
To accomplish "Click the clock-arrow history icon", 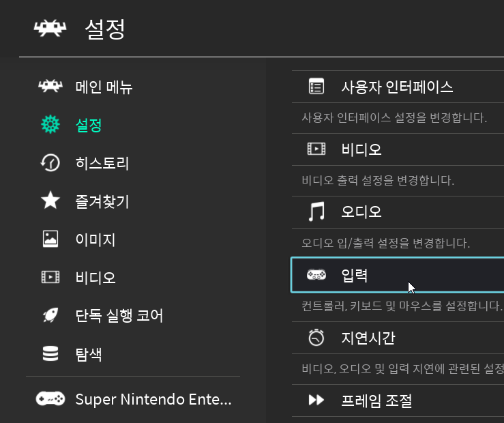I will (x=50, y=162).
